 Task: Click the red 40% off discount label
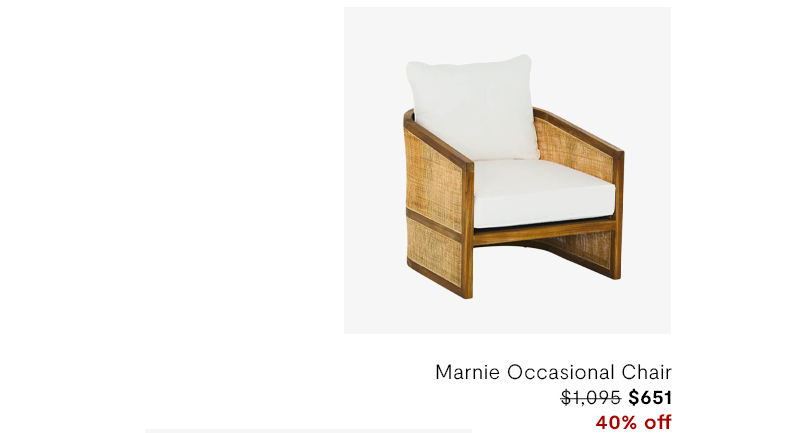(633, 422)
